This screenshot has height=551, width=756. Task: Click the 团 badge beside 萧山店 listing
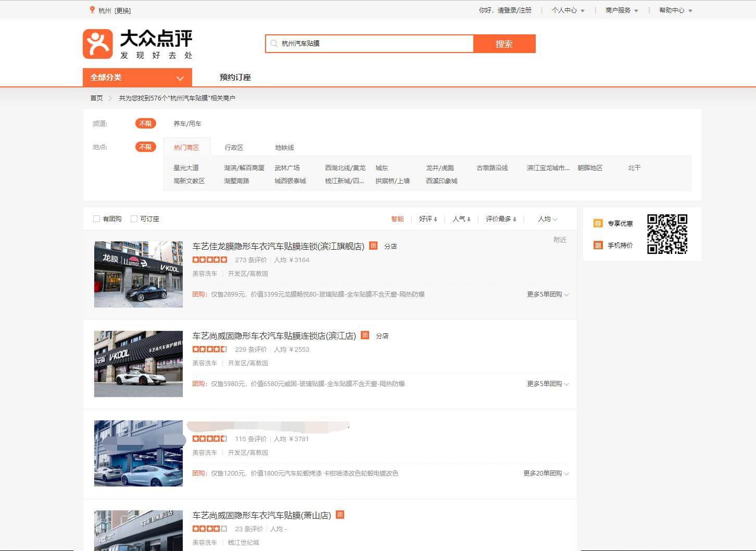[x=340, y=515]
